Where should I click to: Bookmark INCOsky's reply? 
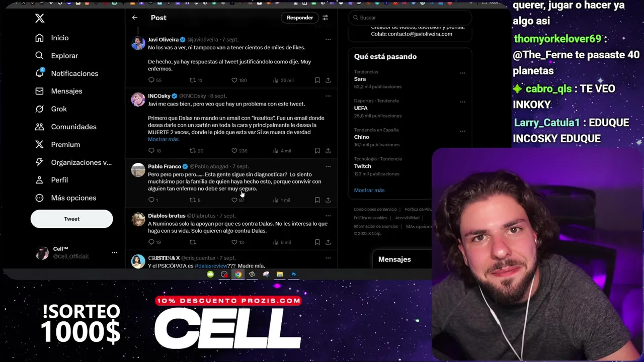click(317, 150)
